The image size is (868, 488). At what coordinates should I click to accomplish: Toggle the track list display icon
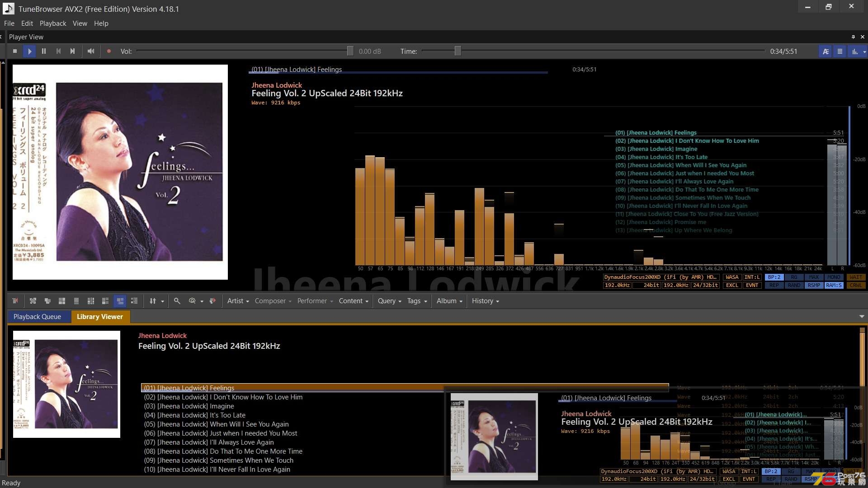[840, 52]
